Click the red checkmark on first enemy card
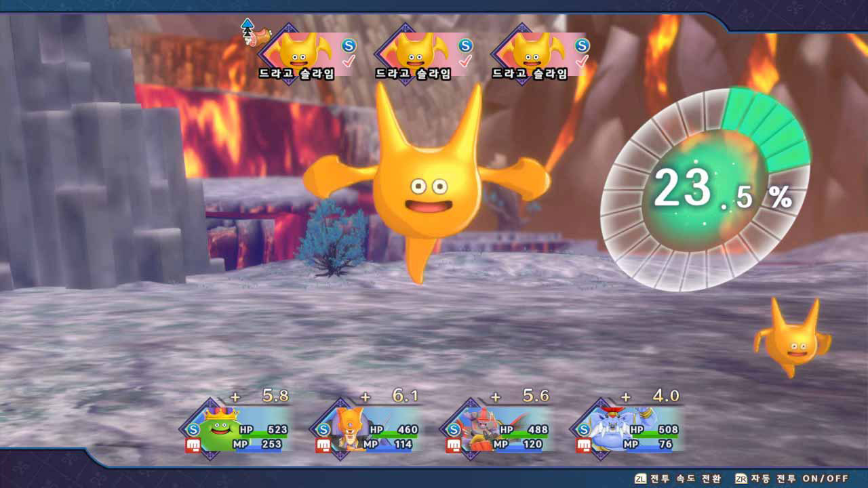The image size is (868, 488). pyautogui.click(x=349, y=62)
